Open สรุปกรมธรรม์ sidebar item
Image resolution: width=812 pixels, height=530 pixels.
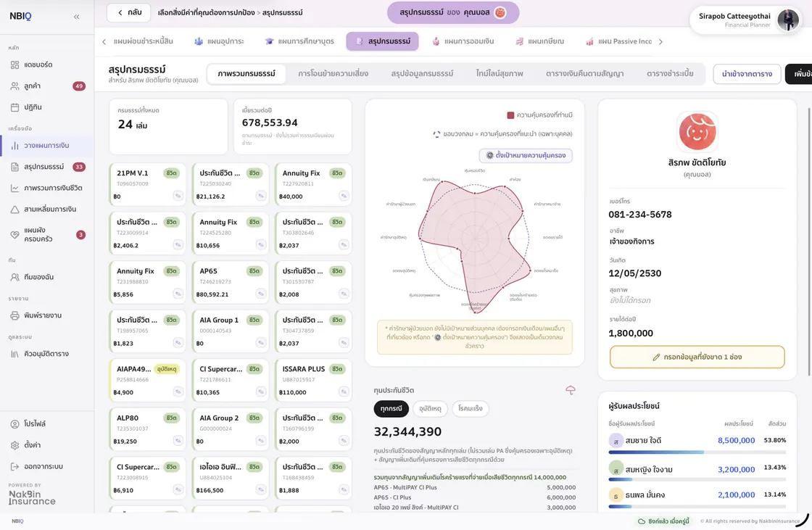(x=46, y=167)
